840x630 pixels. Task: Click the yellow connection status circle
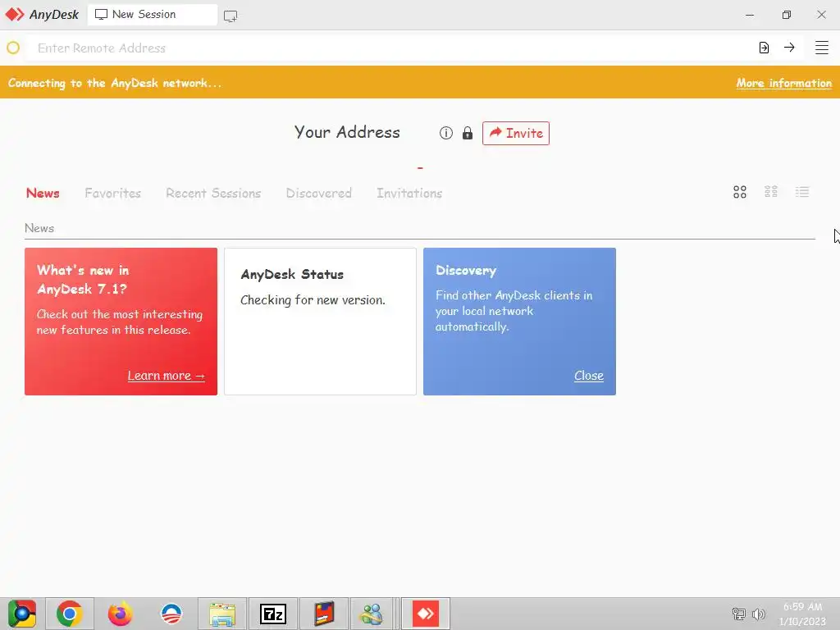(x=13, y=48)
